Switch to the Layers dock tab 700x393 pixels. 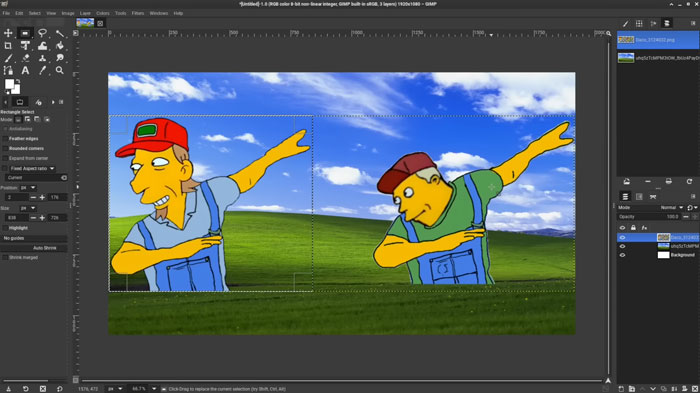pyautogui.click(x=625, y=196)
